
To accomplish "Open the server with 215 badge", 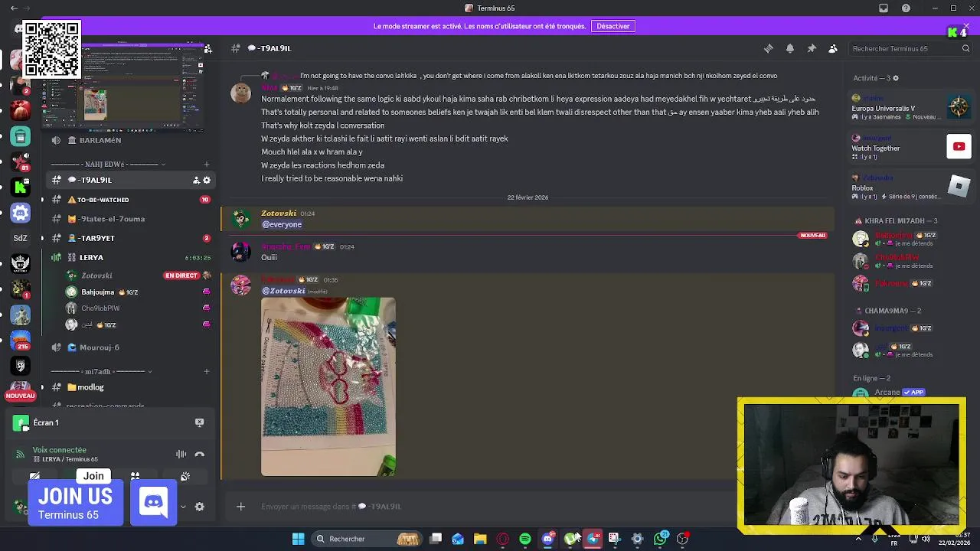I will tap(21, 339).
